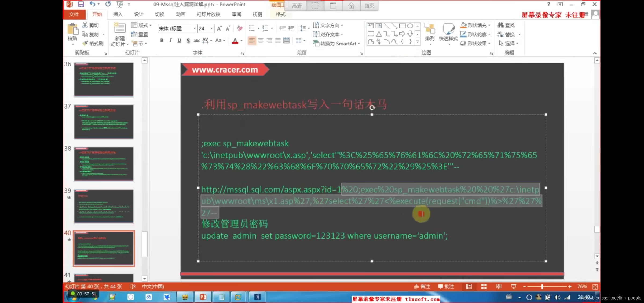Click the Save icon in quick access toolbar
The height and width of the screenshot is (303, 644).
point(81,4)
